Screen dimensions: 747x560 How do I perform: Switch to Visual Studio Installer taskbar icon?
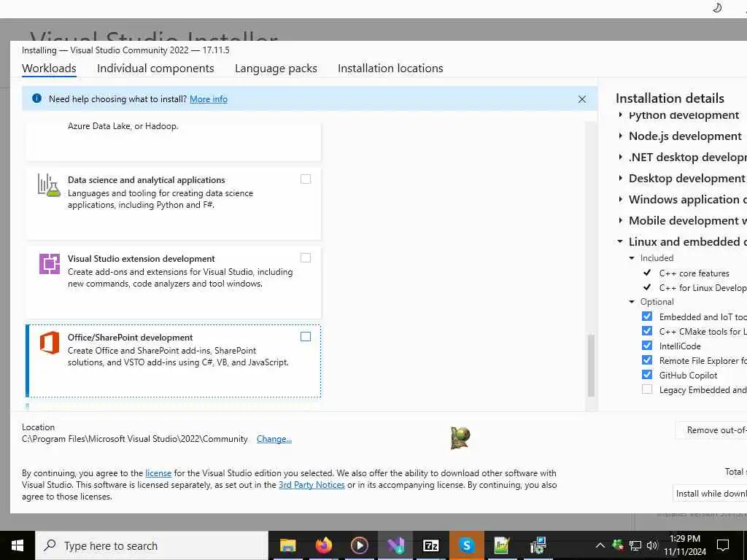coord(395,545)
